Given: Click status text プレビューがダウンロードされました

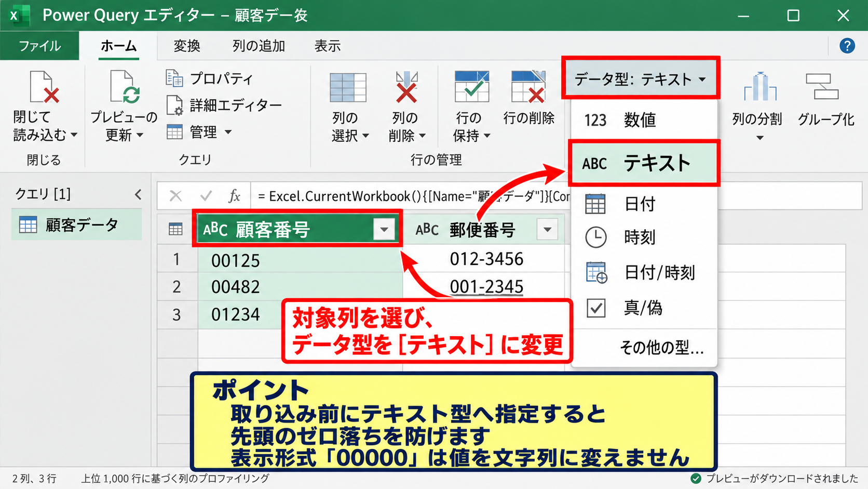Looking at the screenshot, I should pyautogui.click(x=782, y=479).
